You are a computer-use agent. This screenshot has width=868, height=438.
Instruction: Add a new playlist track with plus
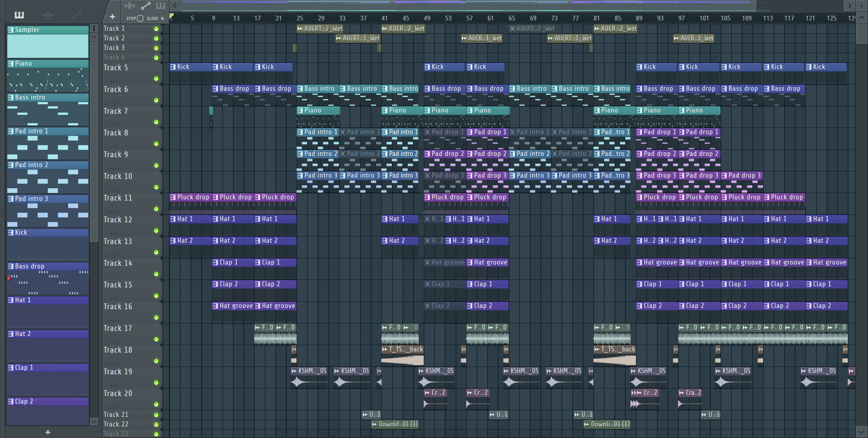pyautogui.click(x=112, y=17)
